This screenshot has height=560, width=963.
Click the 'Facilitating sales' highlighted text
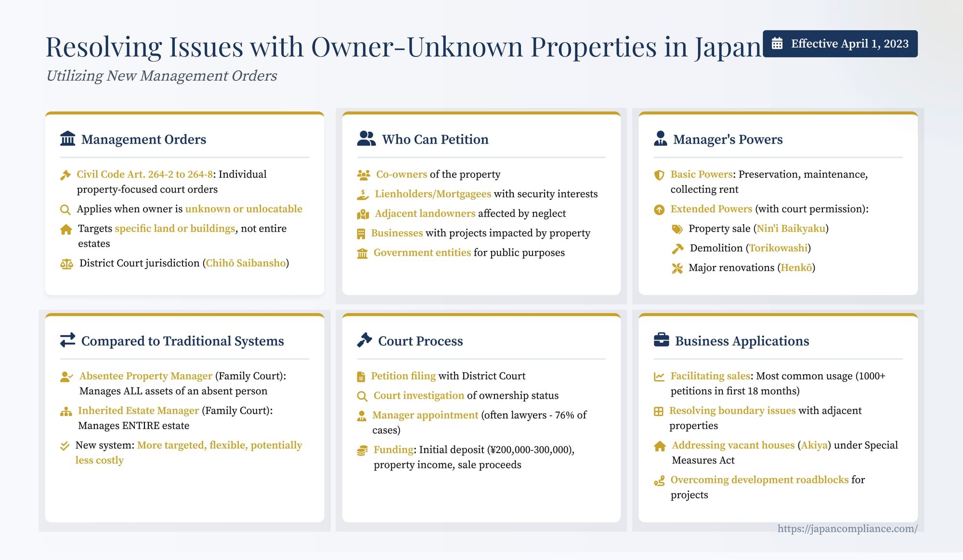pyautogui.click(x=710, y=376)
